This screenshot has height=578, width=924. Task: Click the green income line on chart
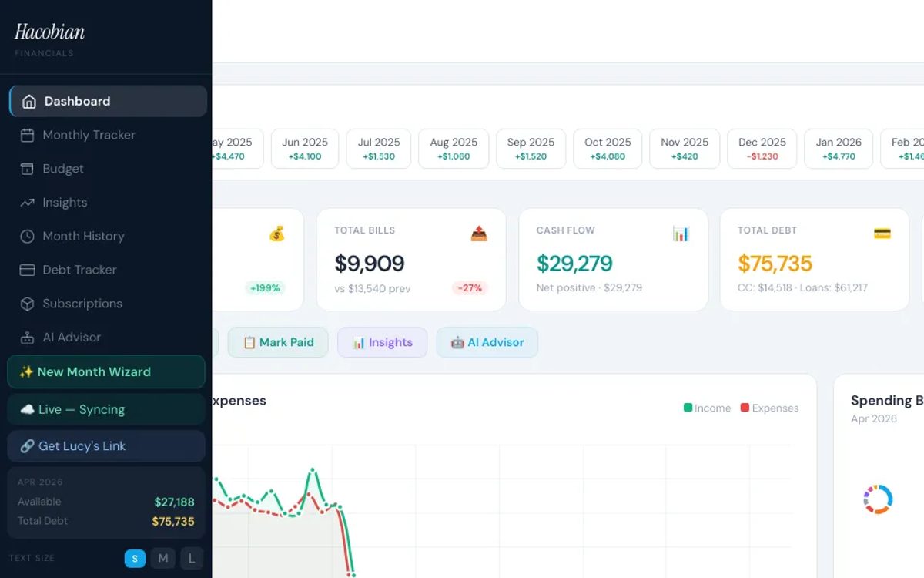click(x=313, y=470)
